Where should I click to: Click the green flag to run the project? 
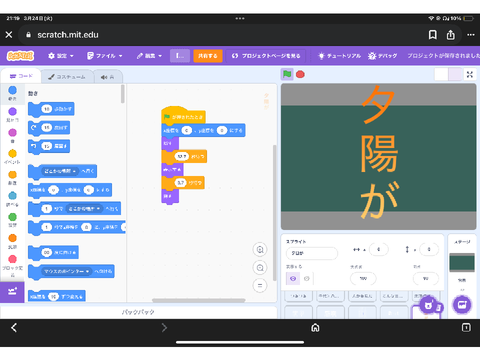(287, 74)
